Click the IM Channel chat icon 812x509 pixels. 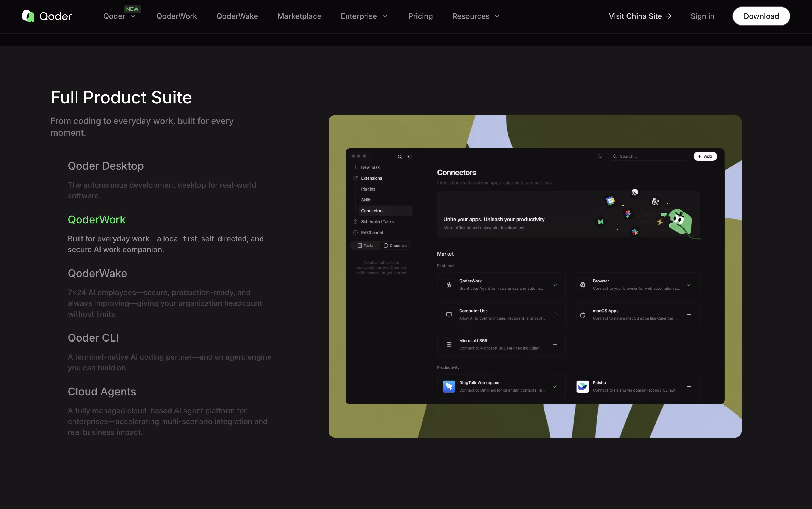point(355,232)
